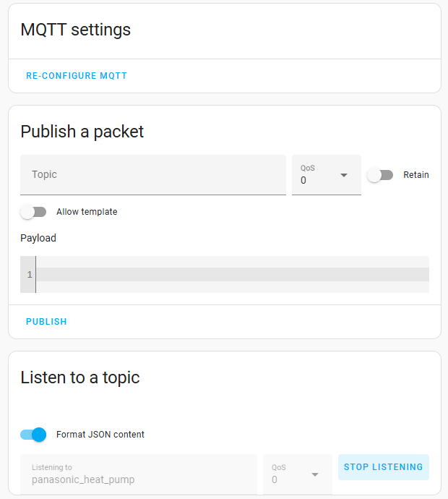Click the Format JSON content label
This screenshot has height=499, width=448.
100,435
